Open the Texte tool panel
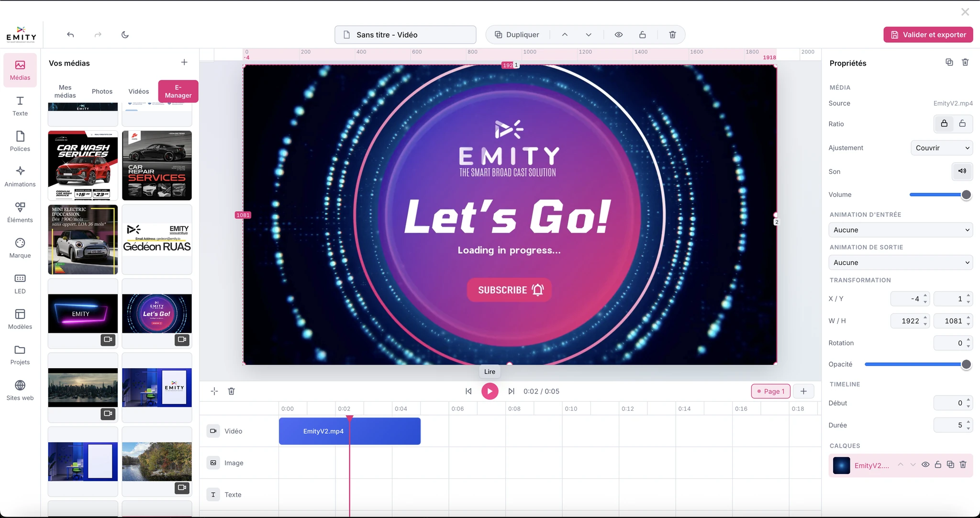Image resolution: width=980 pixels, height=518 pixels. [20, 106]
